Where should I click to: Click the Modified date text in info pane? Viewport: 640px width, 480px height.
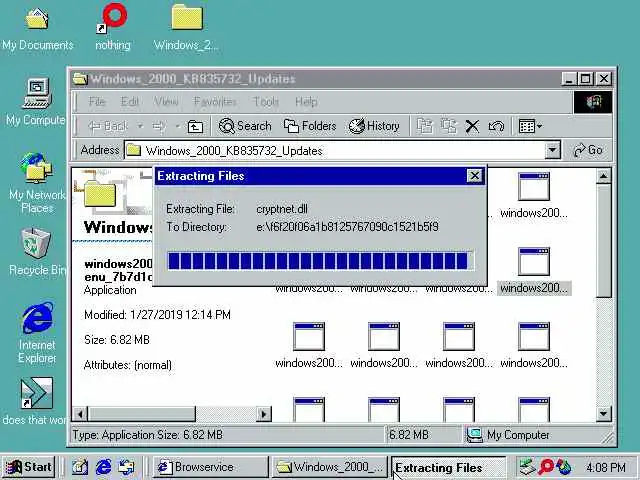(157, 315)
